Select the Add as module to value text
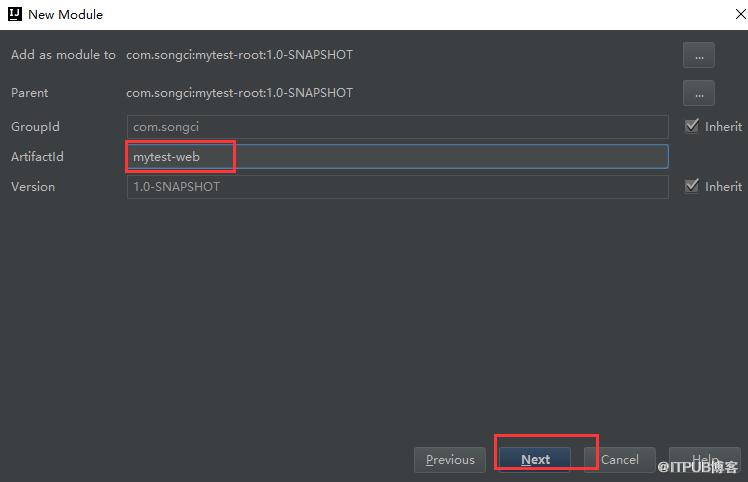The image size is (748, 482). coord(239,55)
